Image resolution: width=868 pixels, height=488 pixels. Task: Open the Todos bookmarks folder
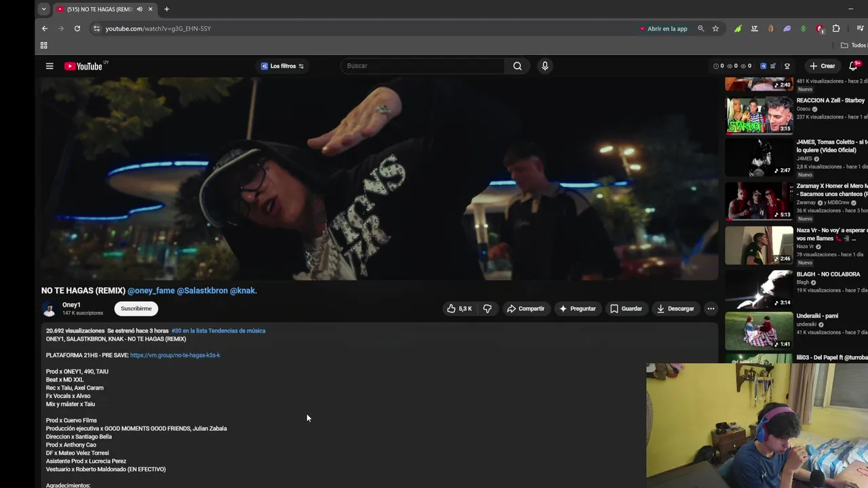[x=853, y=45]
